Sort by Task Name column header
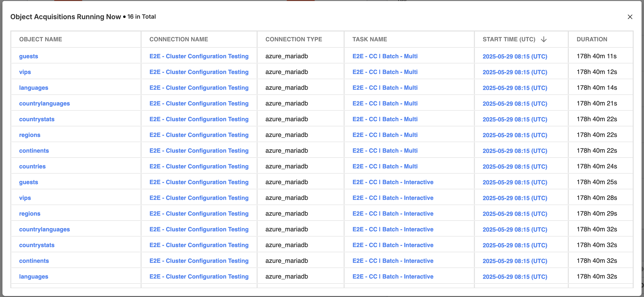 369,39
